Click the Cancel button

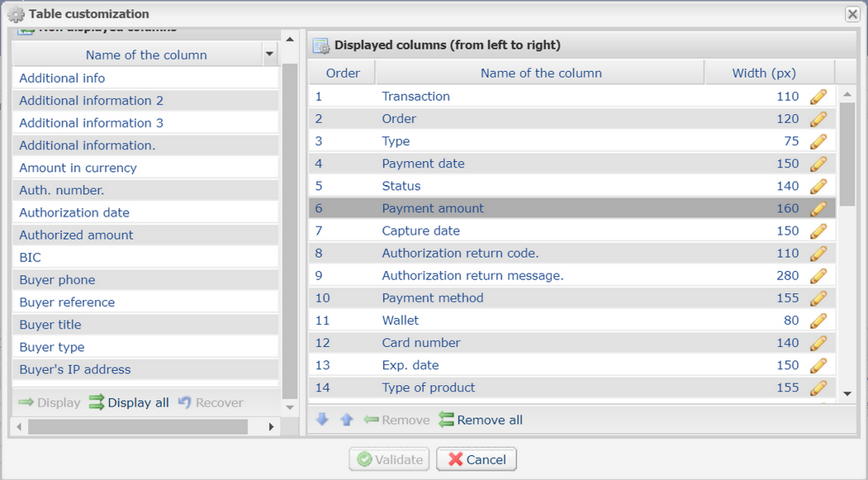coord(477,459)
